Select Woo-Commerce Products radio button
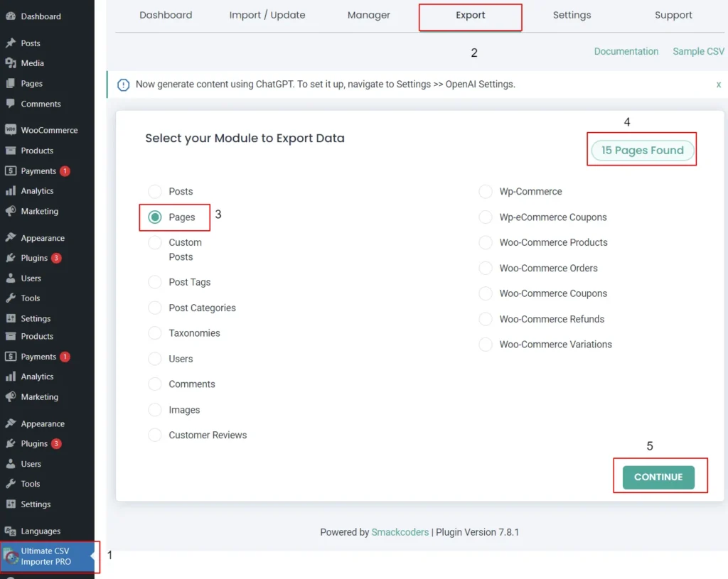Screen dimensions: 728x579 tap(486, 243)
